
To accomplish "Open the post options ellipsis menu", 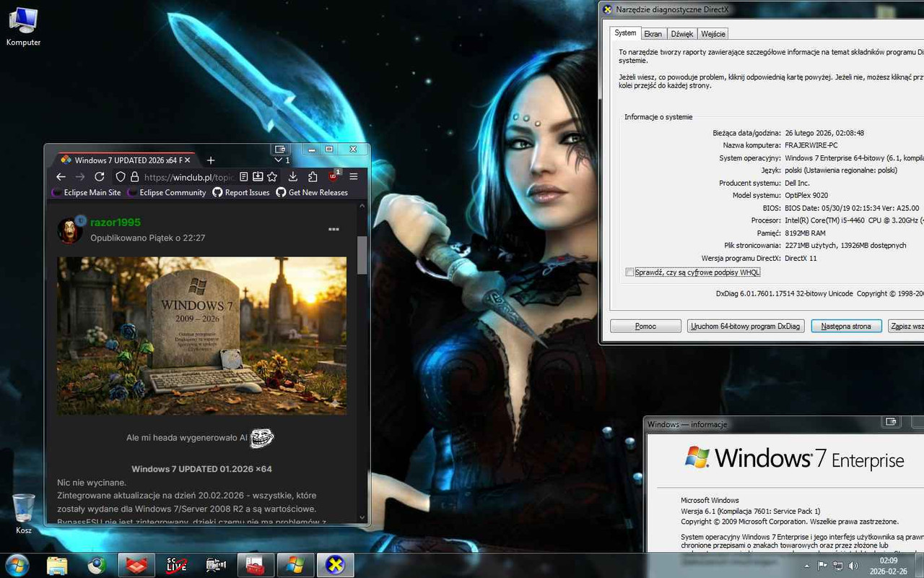I will pos(334,229).
